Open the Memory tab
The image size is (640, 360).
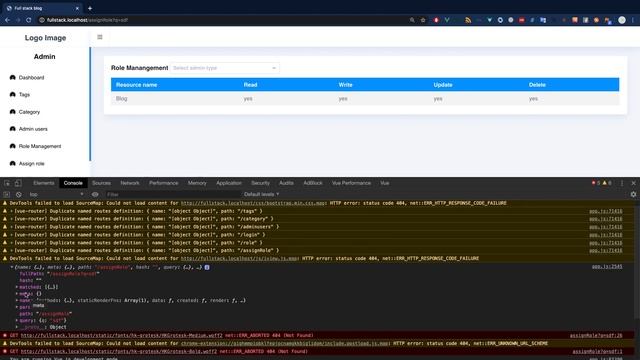click(x=197, y=183)
